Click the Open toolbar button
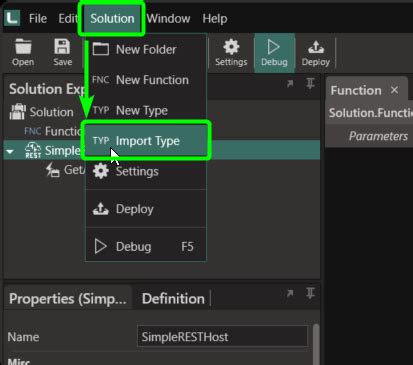This screenshot has width=413, height=365. 23,53
